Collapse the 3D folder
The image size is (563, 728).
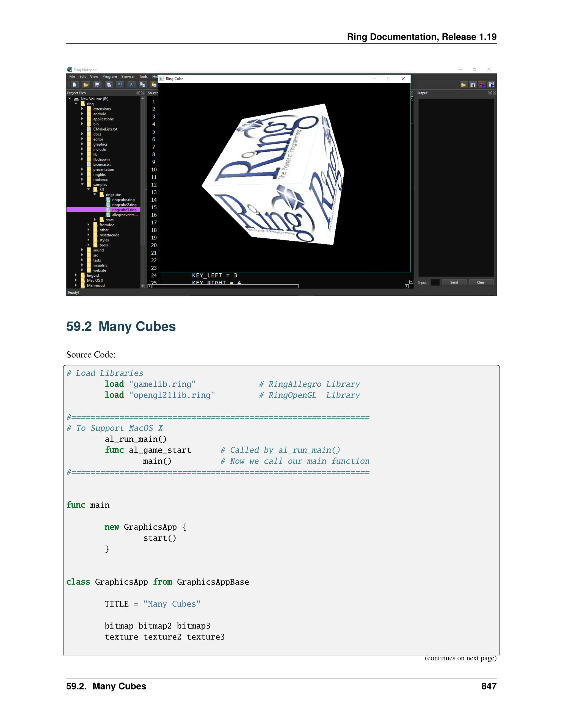pyautogui.click(x=89, y=189)
